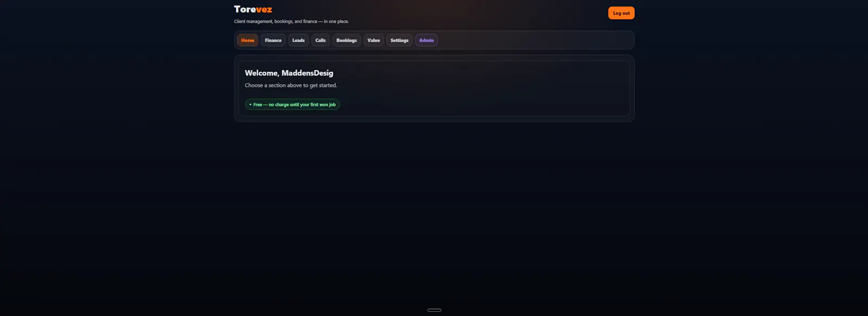Go to the Calls tab
This screenshot has width=868, height=316.
point(321,40)
